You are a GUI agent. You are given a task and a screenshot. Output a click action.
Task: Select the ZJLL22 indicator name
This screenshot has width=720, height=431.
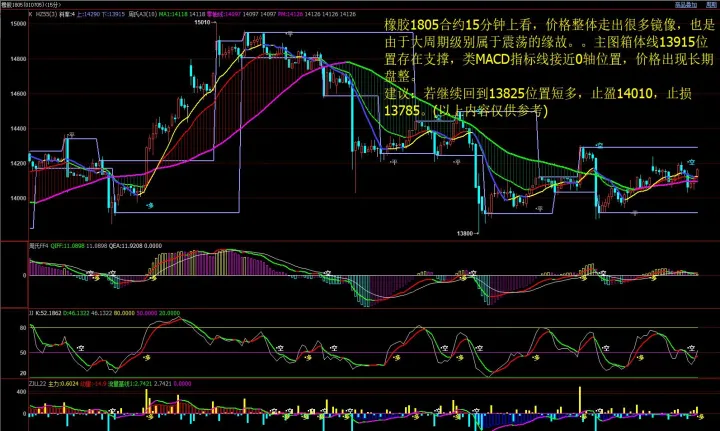click(38, 382)
